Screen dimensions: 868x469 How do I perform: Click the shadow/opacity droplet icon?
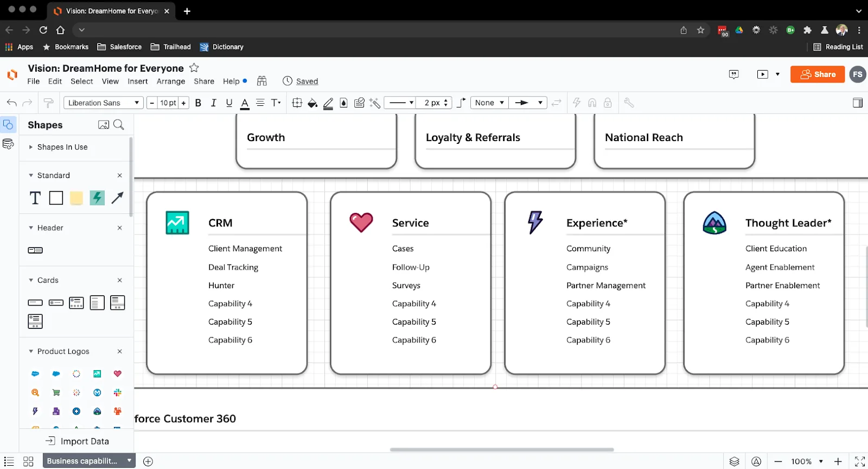tap(343, 103)
